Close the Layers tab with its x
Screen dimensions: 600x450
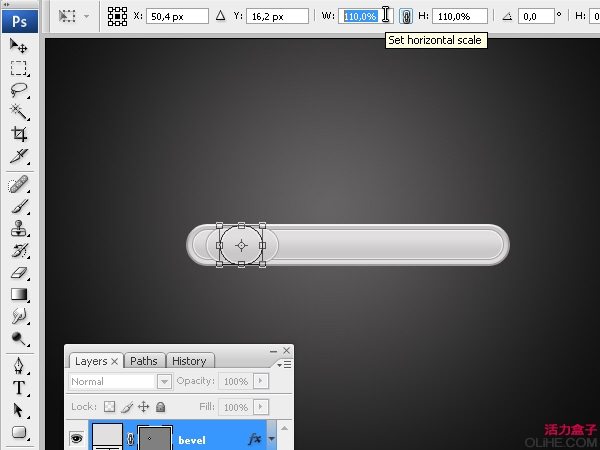pos(114,361)
